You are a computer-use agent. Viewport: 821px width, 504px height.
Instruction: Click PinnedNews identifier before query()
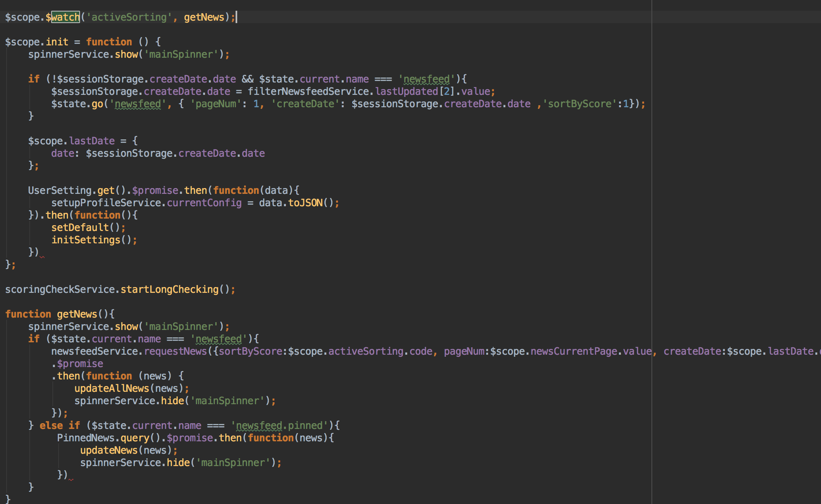point(85,438)
